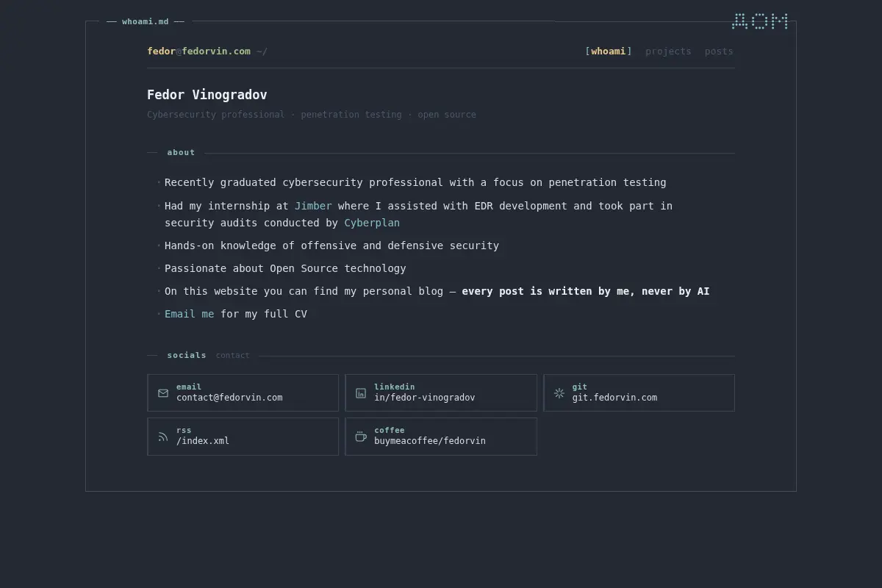882x588 pixels.
Task: Click the email envelope icon
Action: pos(163,393)
